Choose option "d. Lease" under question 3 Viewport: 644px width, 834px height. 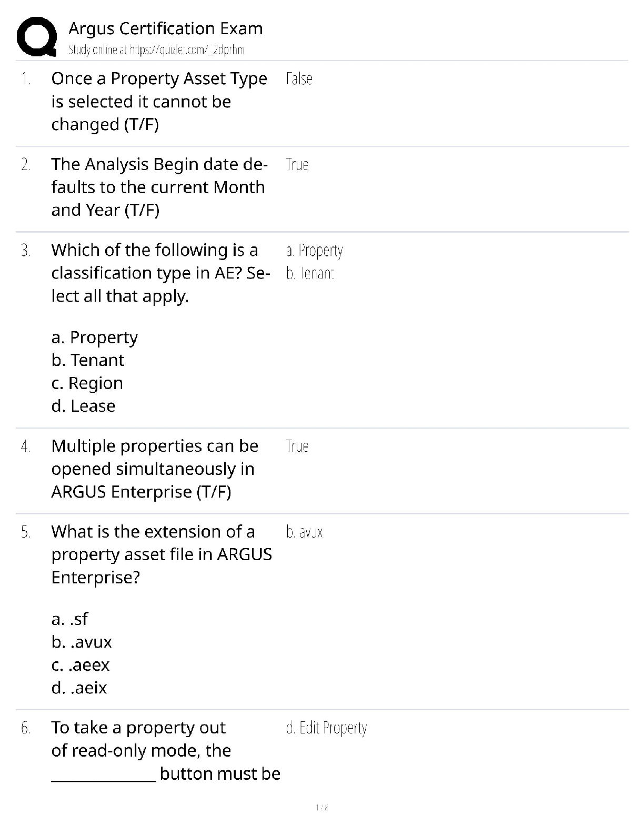[84, 406]
